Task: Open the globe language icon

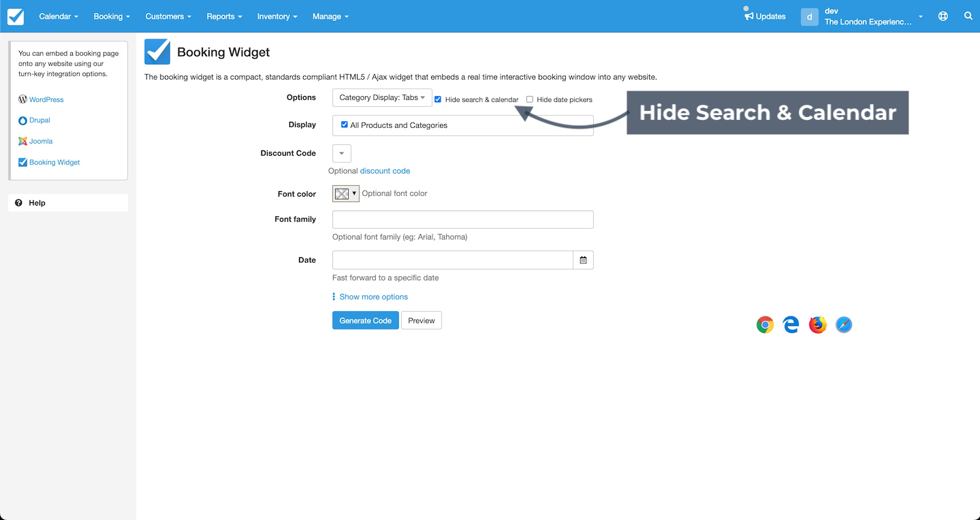Action: 943,16
